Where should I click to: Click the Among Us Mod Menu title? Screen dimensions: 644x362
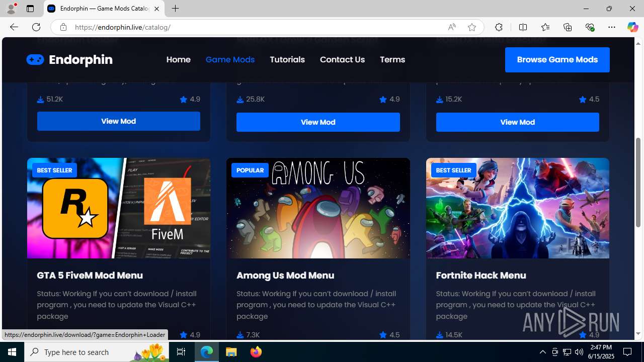(x=285, y=276)
